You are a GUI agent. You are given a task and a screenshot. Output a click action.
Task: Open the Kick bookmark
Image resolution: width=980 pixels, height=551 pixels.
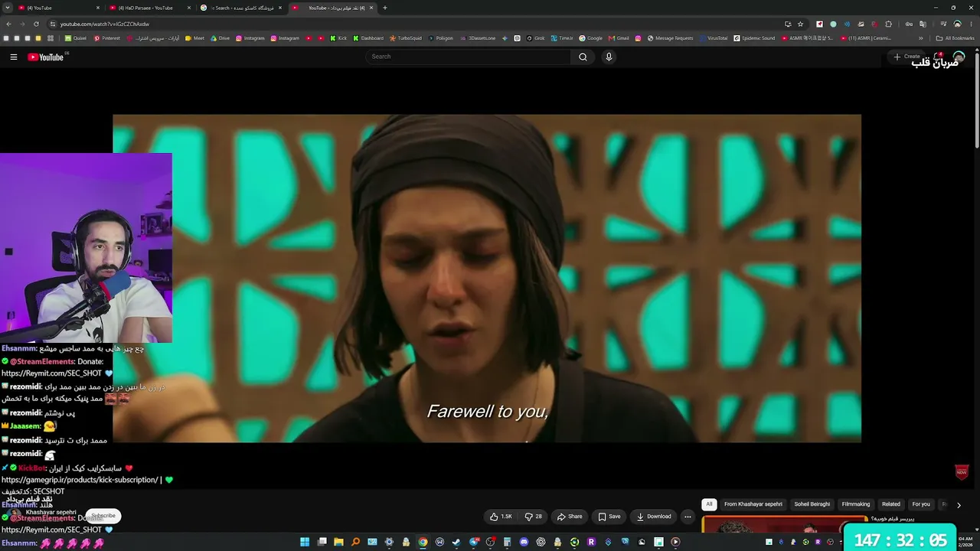point(339,38)
